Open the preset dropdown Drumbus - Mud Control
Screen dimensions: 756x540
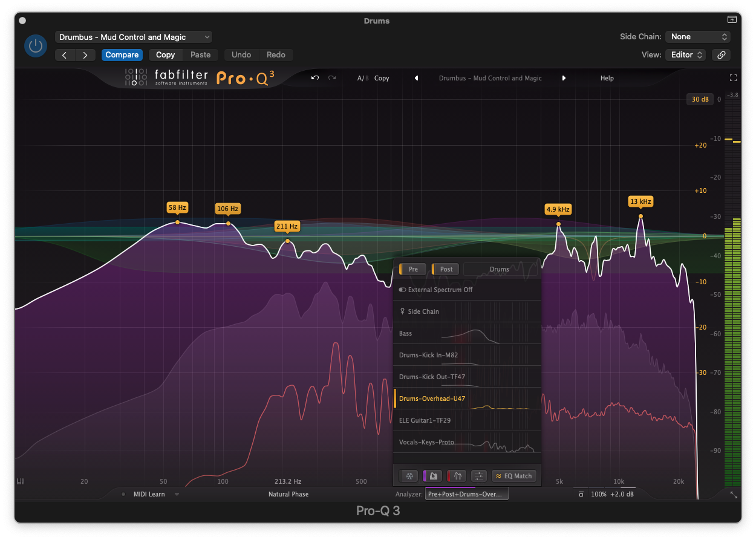134,37
